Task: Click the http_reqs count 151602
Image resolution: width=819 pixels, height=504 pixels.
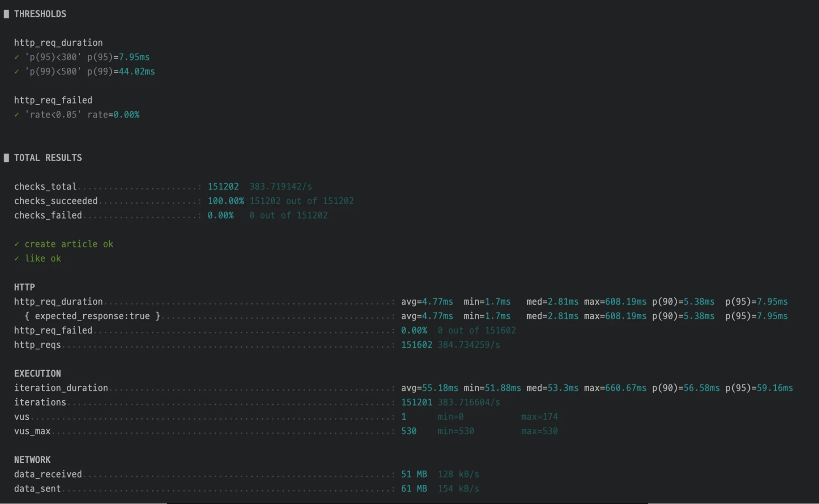Action: pos(416,345)
